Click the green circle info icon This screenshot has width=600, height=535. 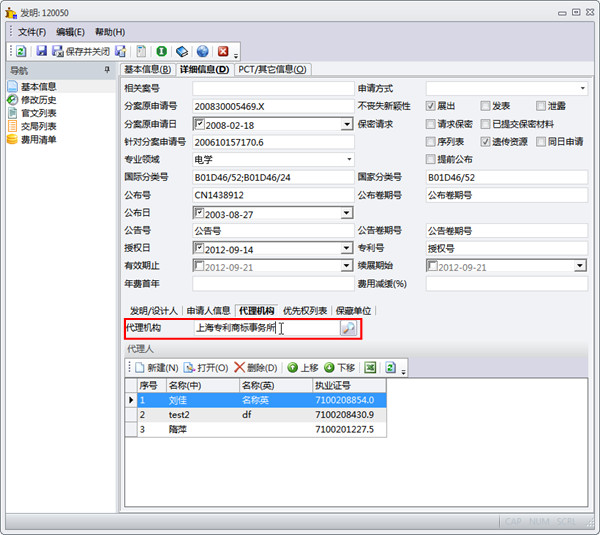click(x=161, y=51)
